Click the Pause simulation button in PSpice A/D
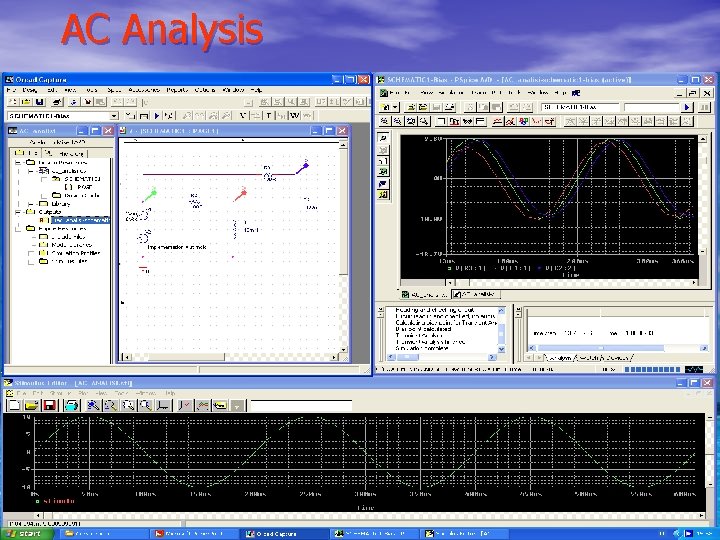 tap(704, 107)
